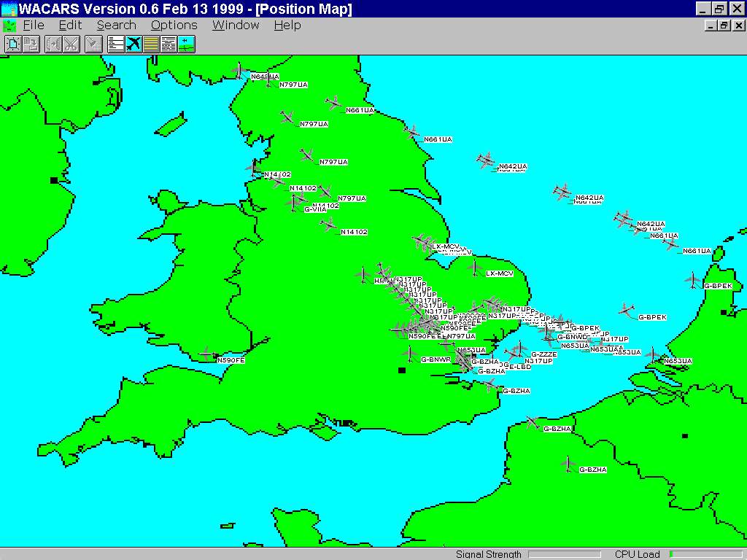The image size is (747, 560).
Task: Open the message list view icon
Action: coord(115,44)
